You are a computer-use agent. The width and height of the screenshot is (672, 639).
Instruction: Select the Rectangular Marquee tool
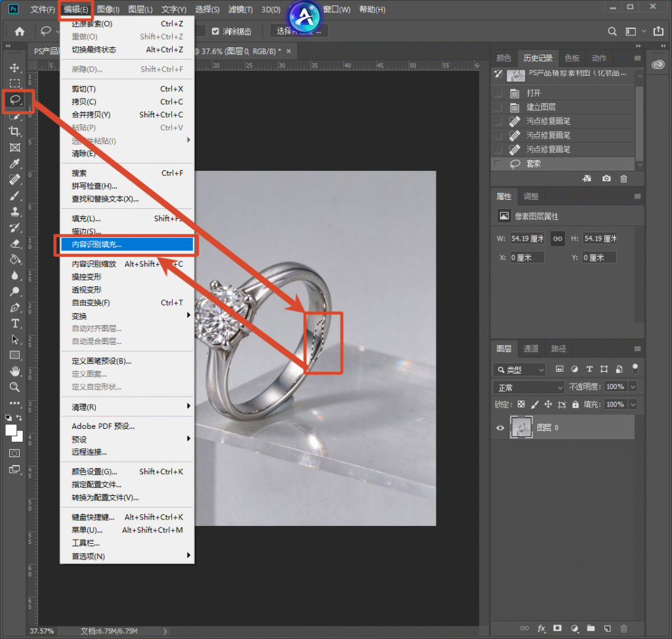click(x=14, y=83)
